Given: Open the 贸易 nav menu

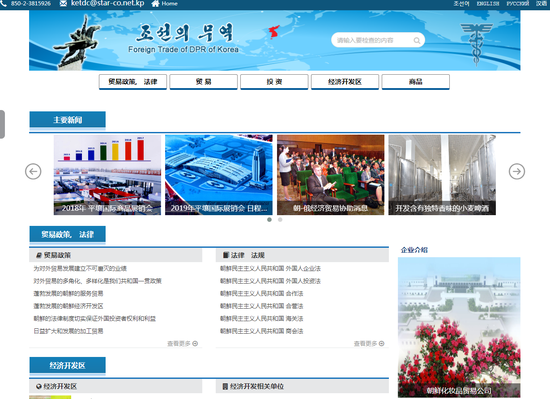Looking at the screenshot, I should coord(203,82).
